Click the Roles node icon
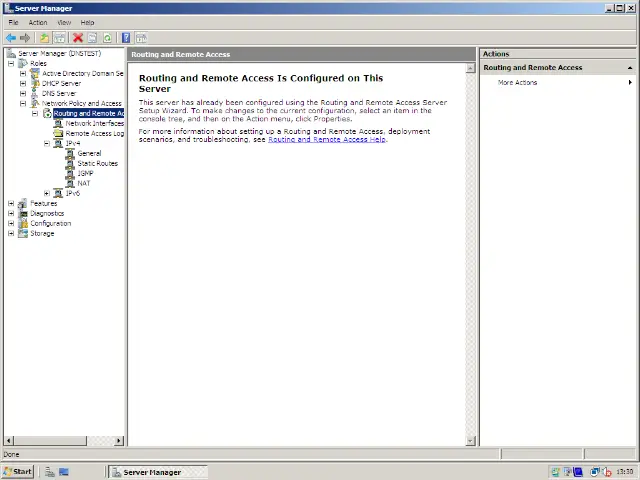Screen dimensions: 640x480 tap(23, 63)
